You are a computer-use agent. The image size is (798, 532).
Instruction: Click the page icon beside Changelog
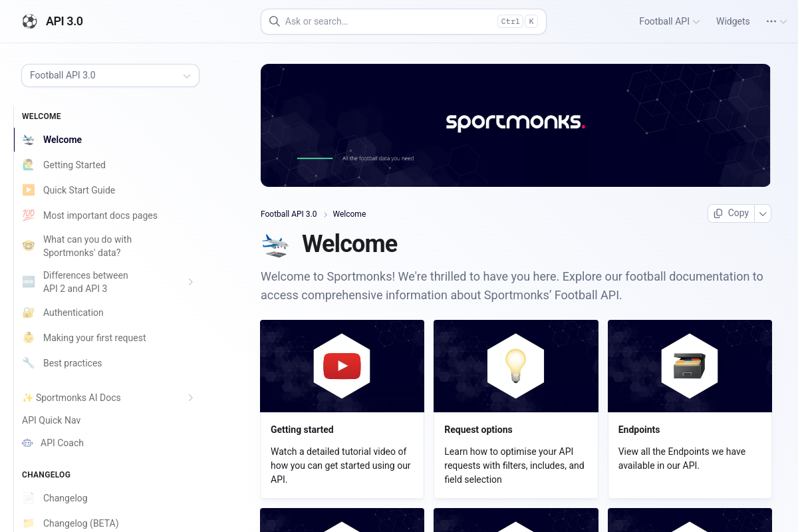point(28,498)
